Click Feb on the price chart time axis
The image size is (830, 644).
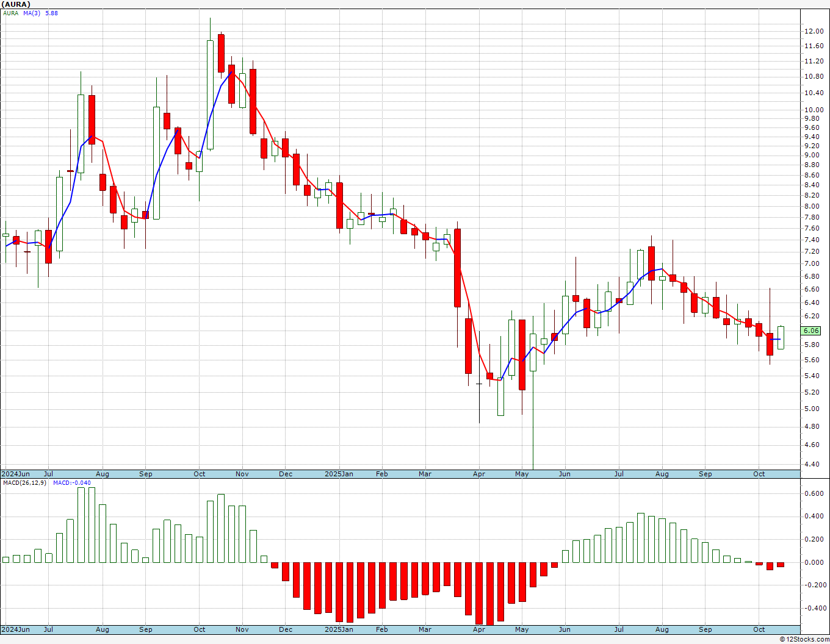pos(382,474)
